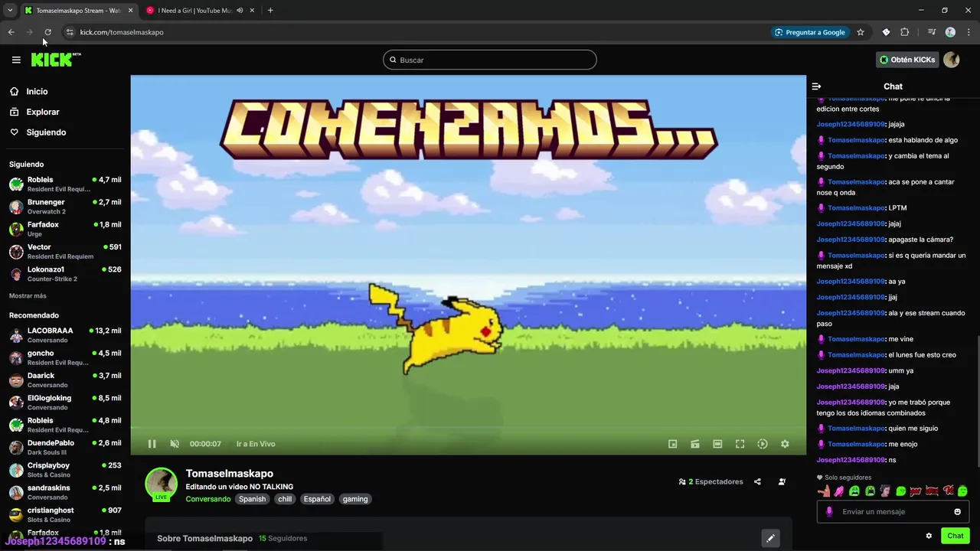Open Daarick recommended channel
Image resolution: width=980 pixels, height=551 pixels.
click(x=65, y=380)
